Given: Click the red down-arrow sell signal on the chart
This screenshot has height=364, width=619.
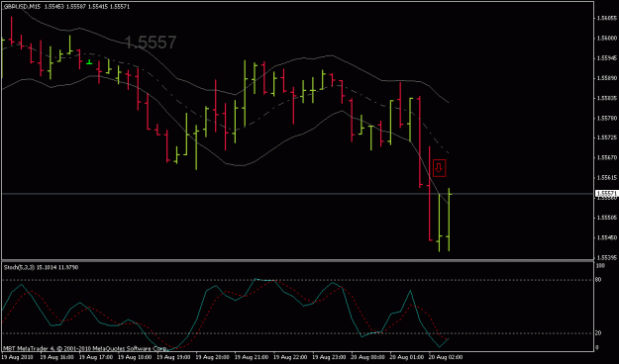Looking at the screenshot, I should pos(439,168).
